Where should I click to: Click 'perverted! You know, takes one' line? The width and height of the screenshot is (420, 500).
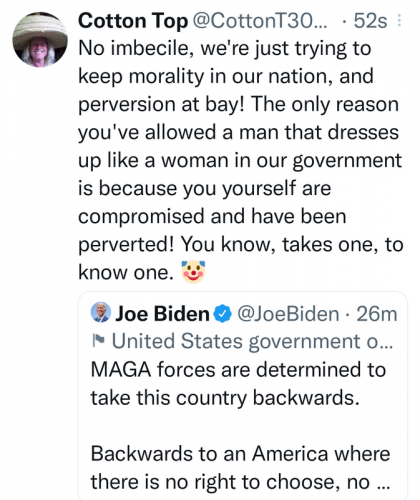pos(241,245)
